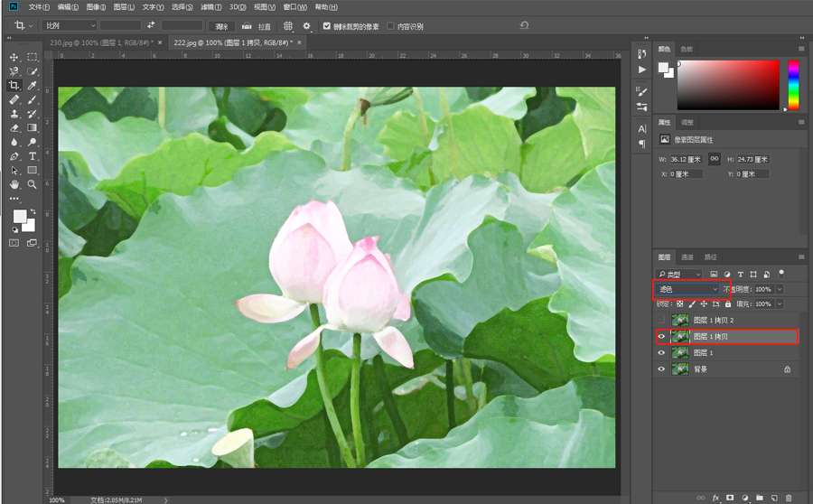
Task: Open the Edit Toolbar three-dots menu
Action: (14, 198)
